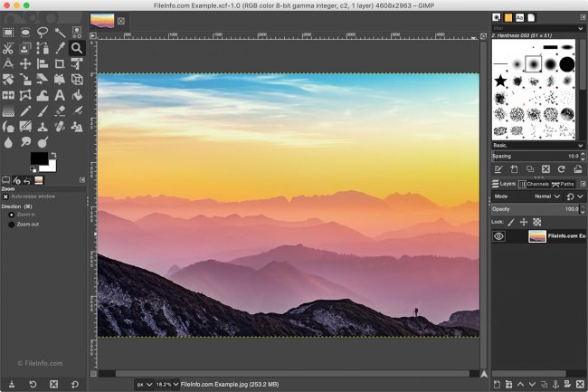Hide the FileInfo.com Example layer
The width and height of the screenshot is (588, 392).
coord(498,236)
